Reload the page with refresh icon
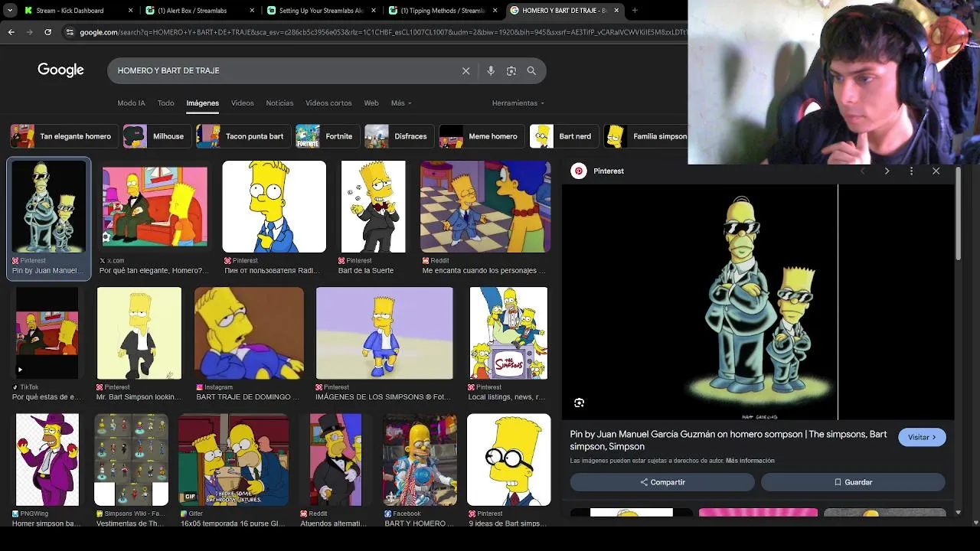 click(47, 32)
